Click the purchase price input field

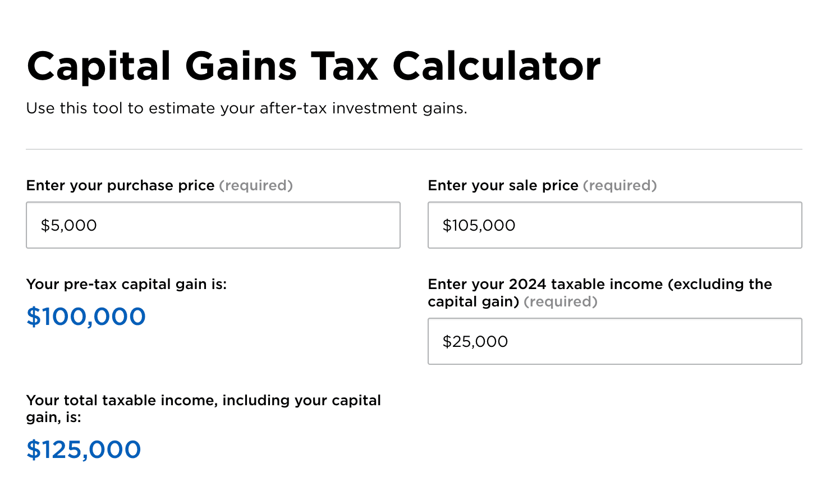[x=213, y=225]
